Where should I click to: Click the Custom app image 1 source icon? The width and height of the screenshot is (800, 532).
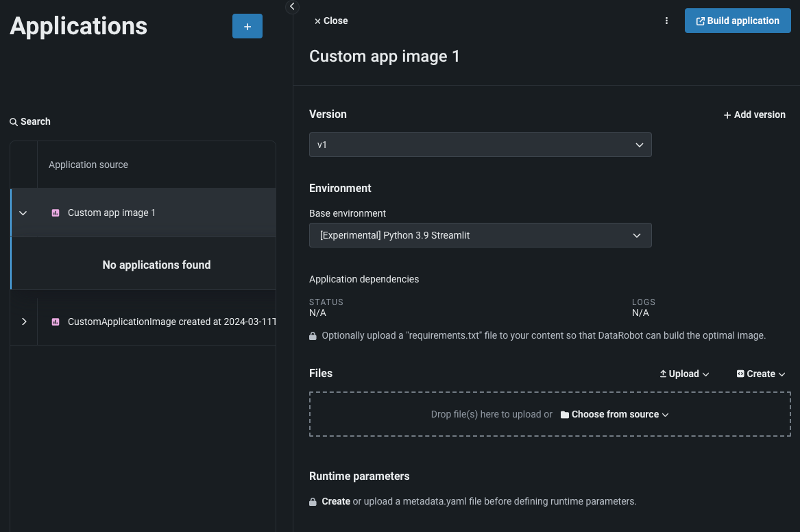click(56, 213)
